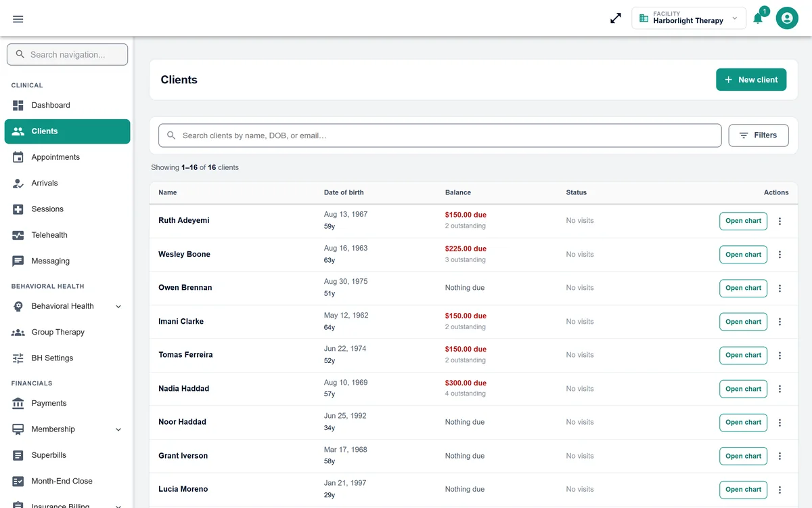
Task: Navigate to Appointments
Action: coord(68,157)
